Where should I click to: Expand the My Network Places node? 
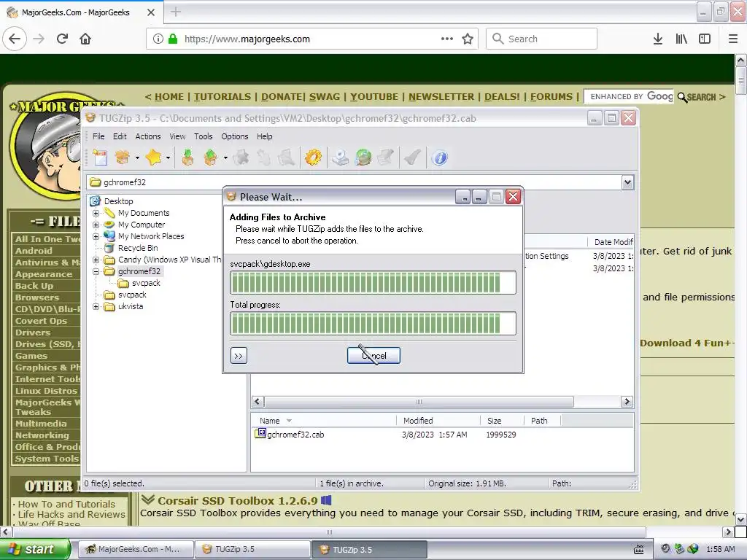(x=96, y=236)
